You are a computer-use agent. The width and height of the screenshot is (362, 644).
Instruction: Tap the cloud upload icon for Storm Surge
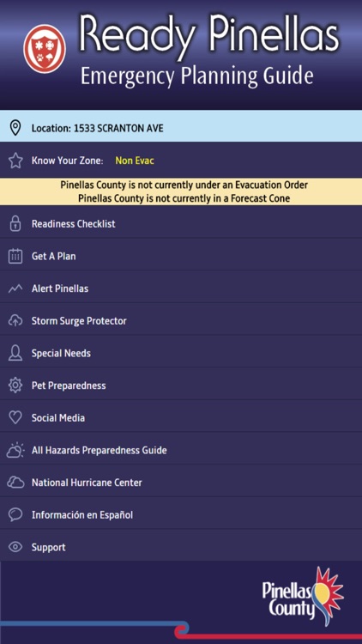[15, 321]
